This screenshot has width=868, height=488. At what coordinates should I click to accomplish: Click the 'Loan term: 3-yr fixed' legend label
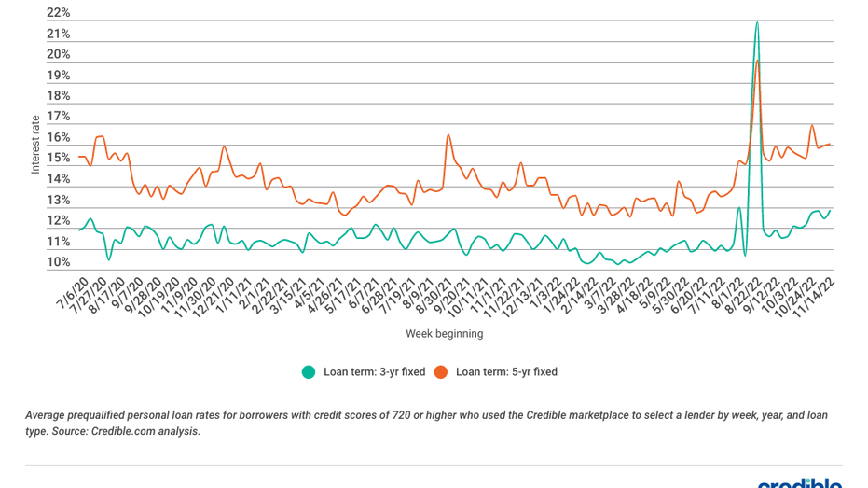pyautogui.click(x=374, y=372)
